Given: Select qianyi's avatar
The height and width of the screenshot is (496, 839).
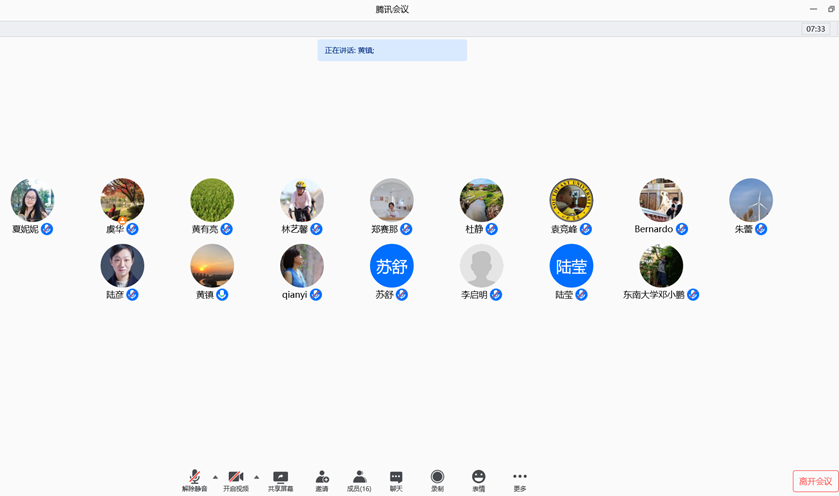Looking at the screenshot, I should tap(302, 266).
